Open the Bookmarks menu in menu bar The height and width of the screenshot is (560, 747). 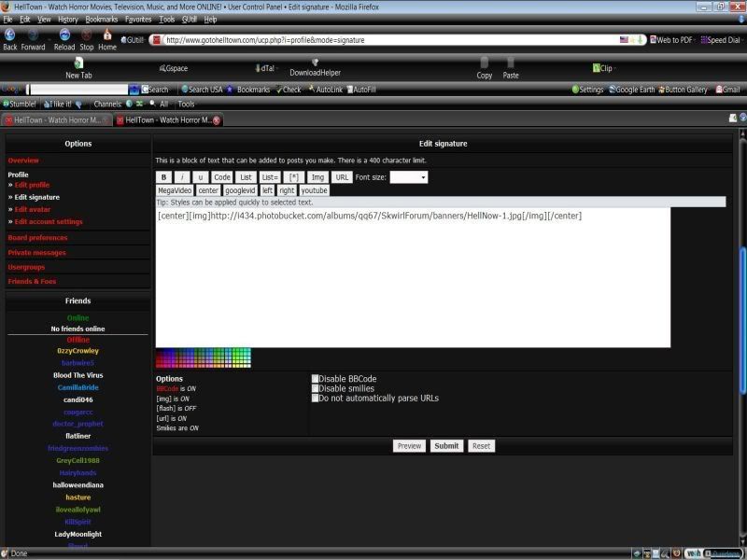pos(102,19)
